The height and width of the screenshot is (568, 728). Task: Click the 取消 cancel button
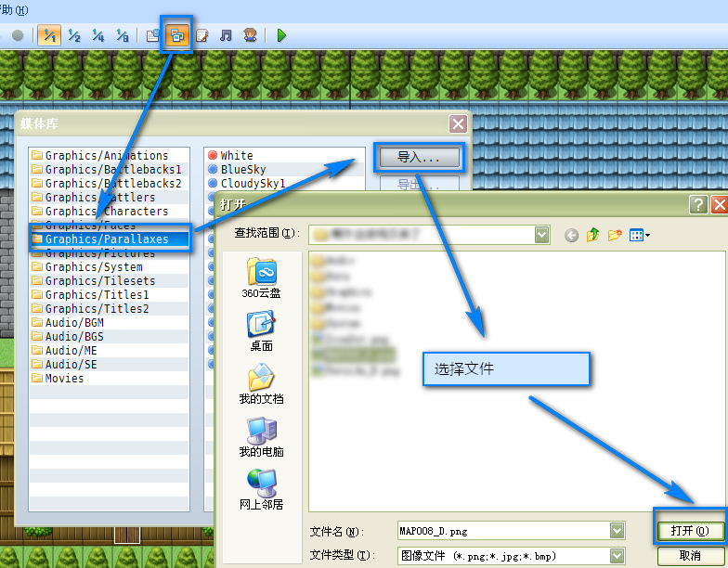[x=690, y=555]
